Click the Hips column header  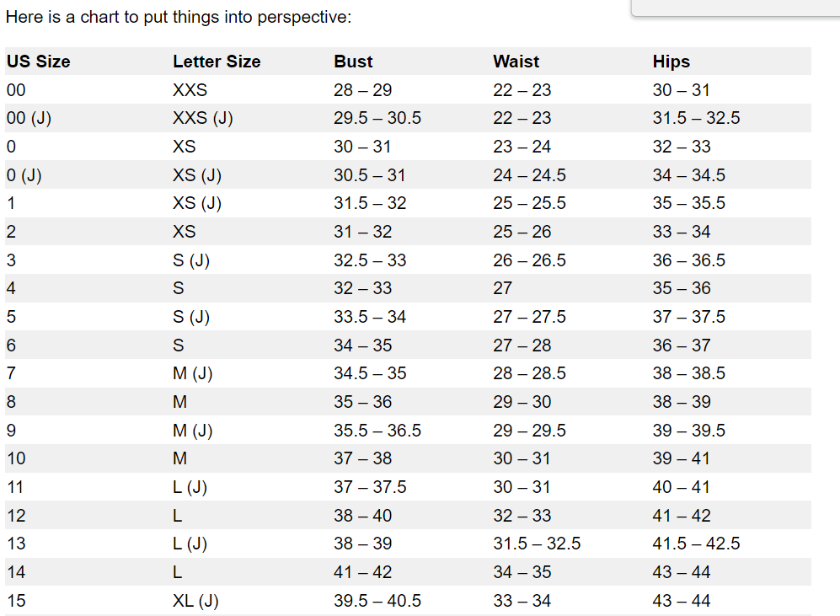671,62
